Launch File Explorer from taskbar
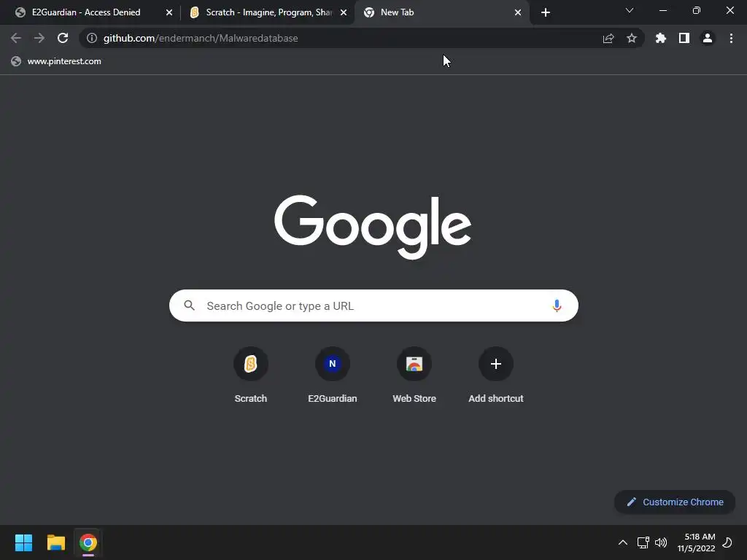747x560 pixels. click(x=55, y=542)
